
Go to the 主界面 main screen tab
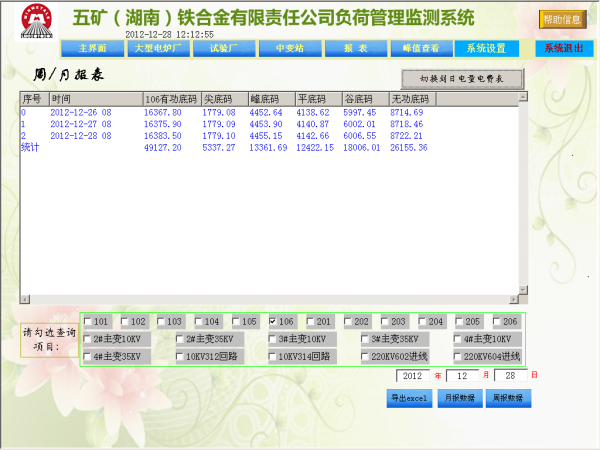[x=92, y=48]
